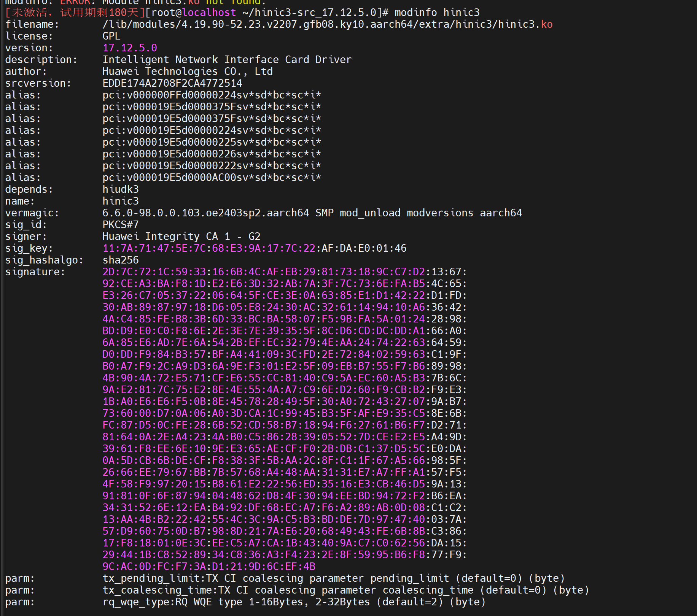Select the version number 17.12.5.0
This screenshot has width=697, height=616.
coord(130,48)
